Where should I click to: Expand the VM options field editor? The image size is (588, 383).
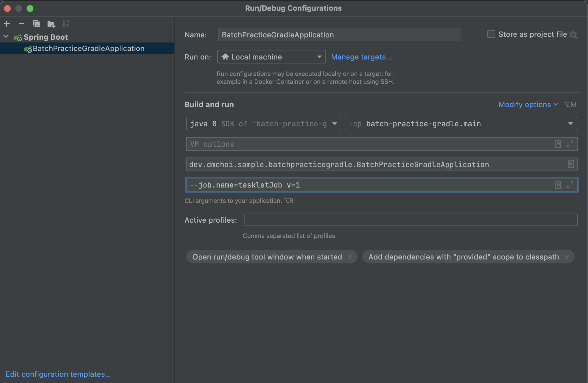tap(570, 144)
